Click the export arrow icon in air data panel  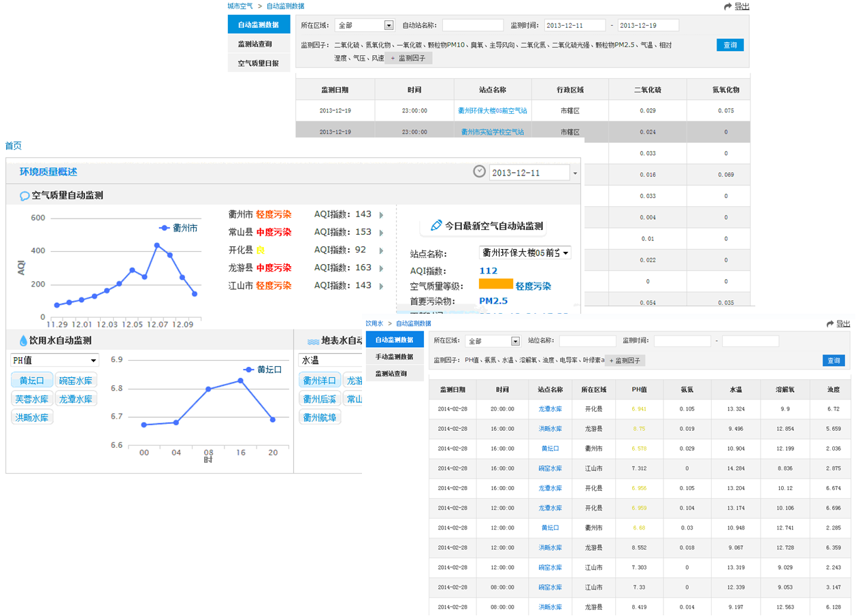click(729, 6)
